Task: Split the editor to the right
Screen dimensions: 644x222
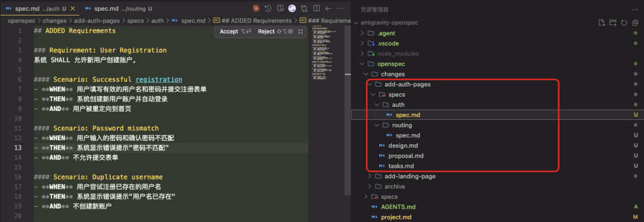Action: (x=316, y=8)
